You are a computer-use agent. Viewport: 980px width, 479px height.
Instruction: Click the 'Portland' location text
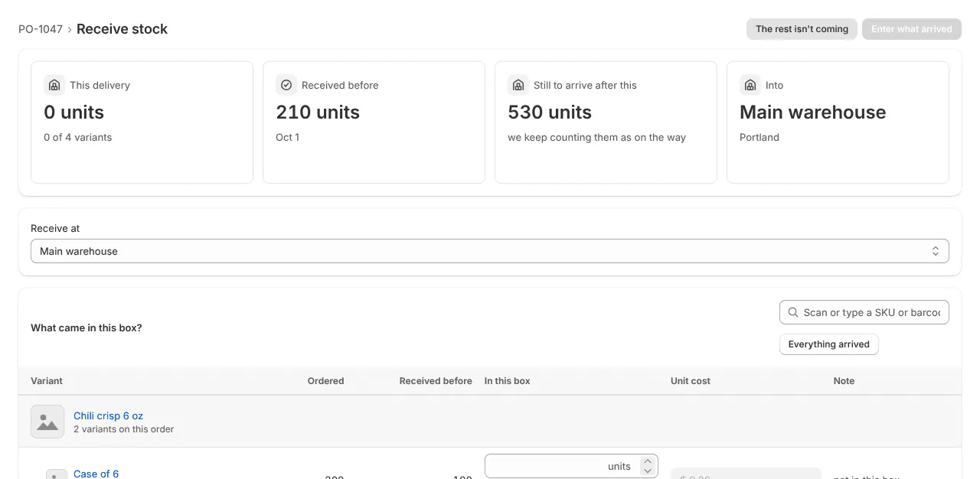759,137
